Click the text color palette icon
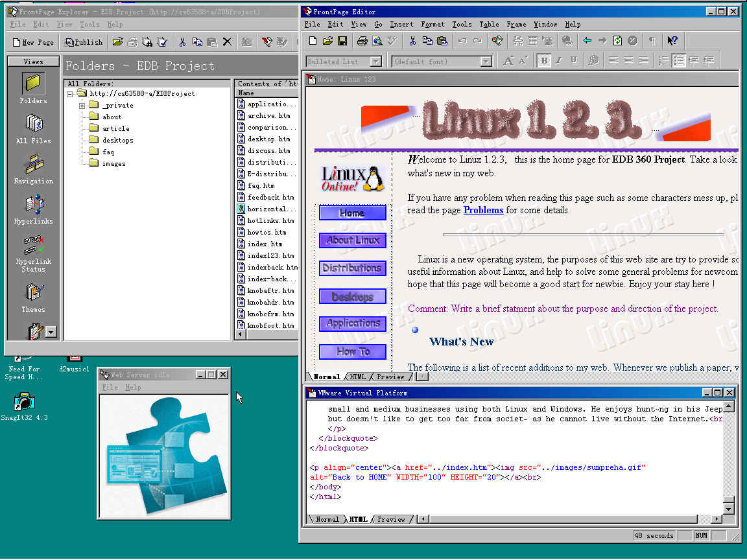Image resolution: width=747 pixels, height=560 pixels. coord(593,61)
